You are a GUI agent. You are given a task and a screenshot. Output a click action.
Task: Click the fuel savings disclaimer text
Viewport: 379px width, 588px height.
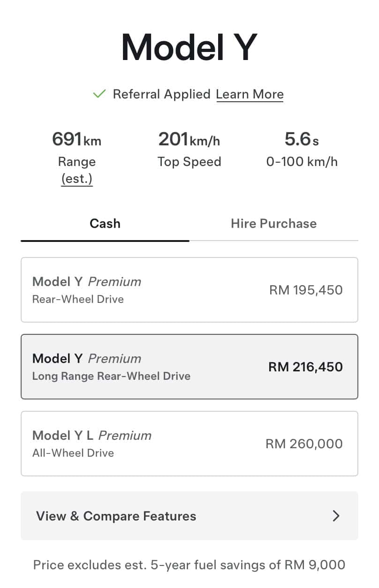(189, 565)
